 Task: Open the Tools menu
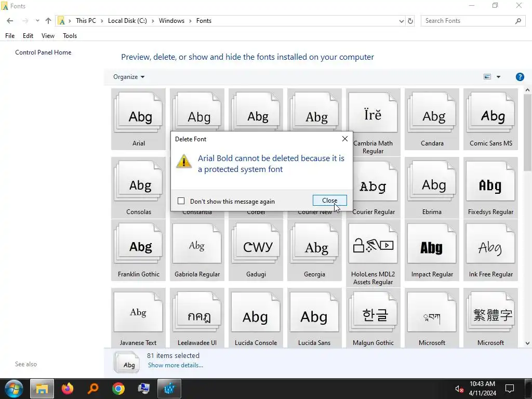pyautogui.click(x=70, y=36)
